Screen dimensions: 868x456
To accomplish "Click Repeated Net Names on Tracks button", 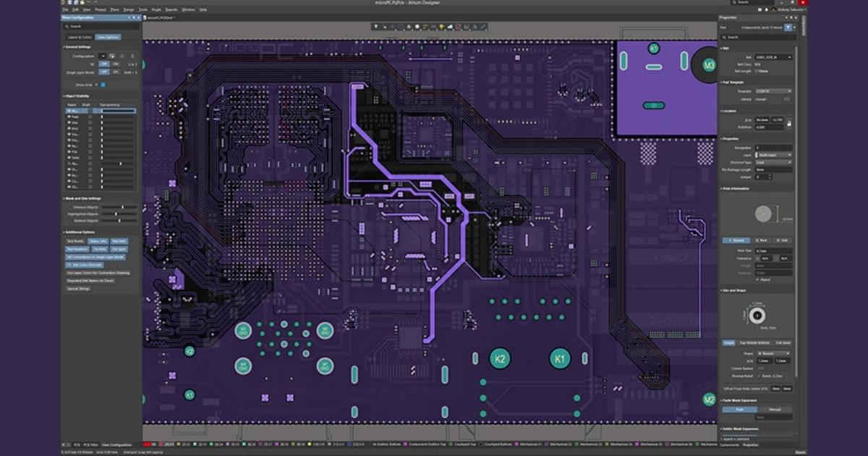I will pos(90,281).
